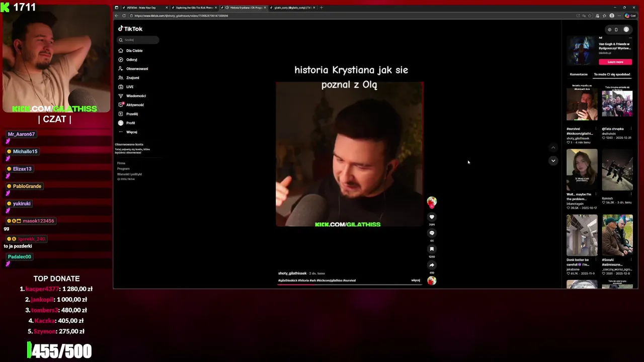Bookmark the video with save icon
The width and height of the screenshot is (644, 362).
[432, 249]
